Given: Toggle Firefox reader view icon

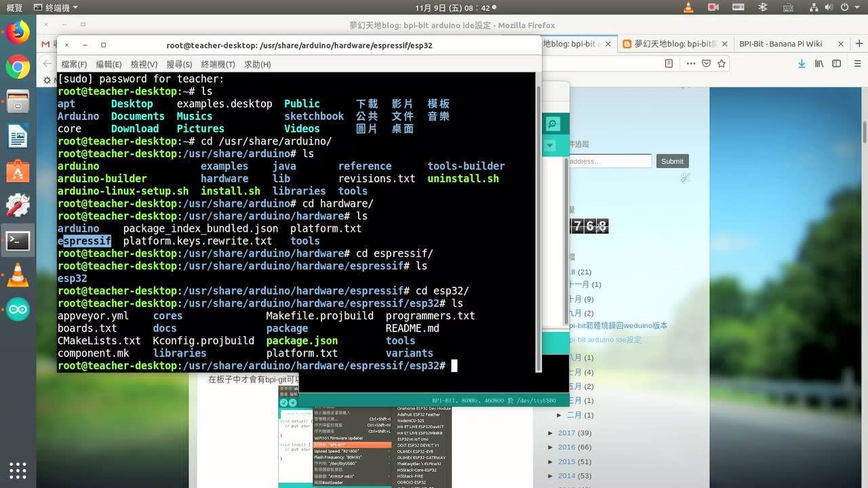Looking at the screenshot, I should pos(669,63).
